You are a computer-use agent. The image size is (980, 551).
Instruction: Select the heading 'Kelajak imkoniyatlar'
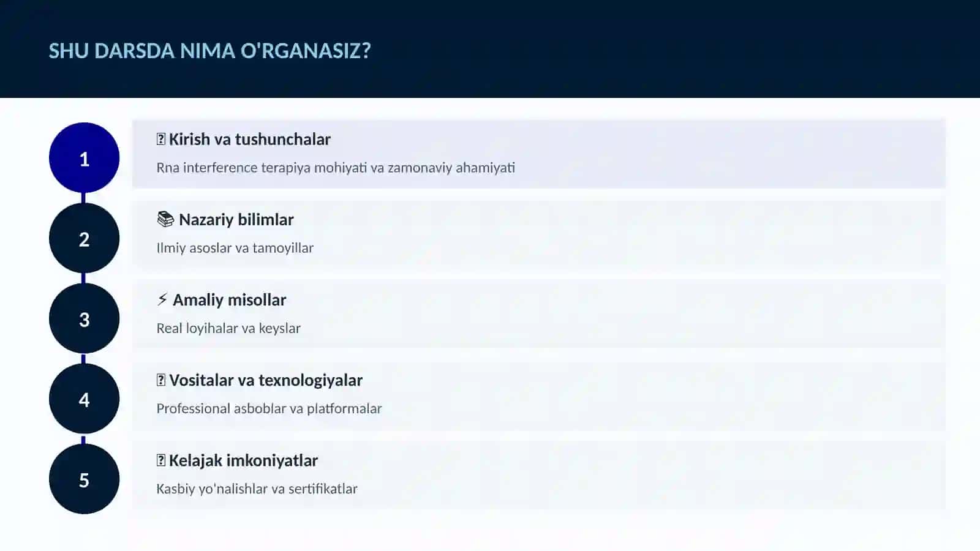coord(244,460)
